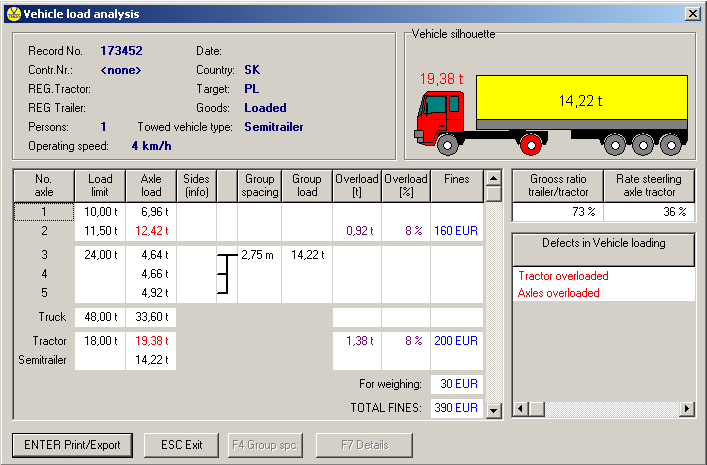Screen dimensions: 707x465
Task: Click the F4 Group spc. button
Action: coord(265,445)
